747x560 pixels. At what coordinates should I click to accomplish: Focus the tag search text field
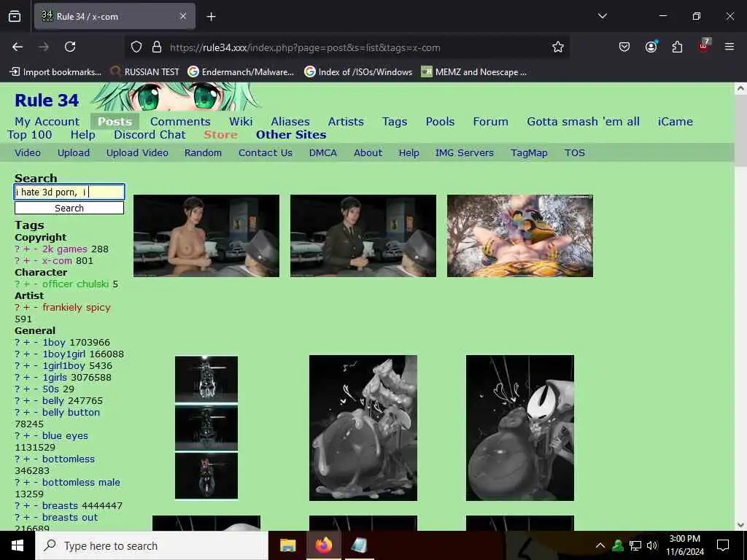tap(69, 192)
